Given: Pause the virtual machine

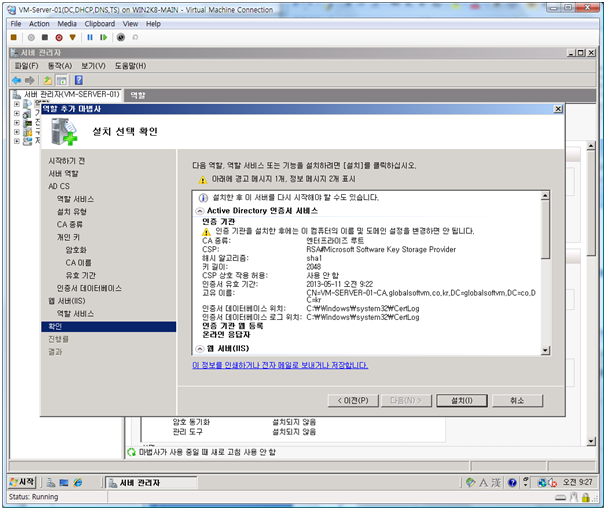Looking at the screenshot, I should coord(90,37).
